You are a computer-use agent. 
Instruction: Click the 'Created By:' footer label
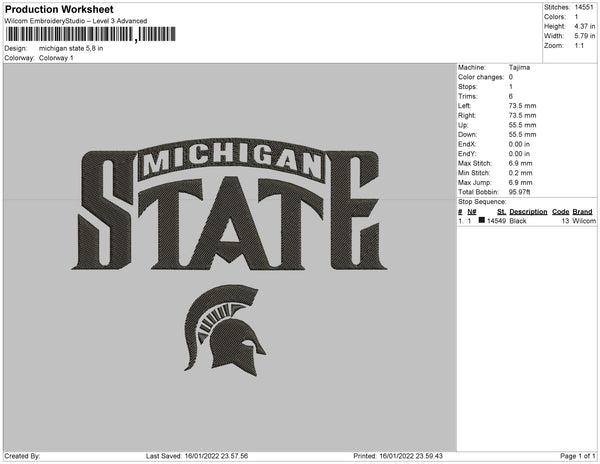(22, 456)
